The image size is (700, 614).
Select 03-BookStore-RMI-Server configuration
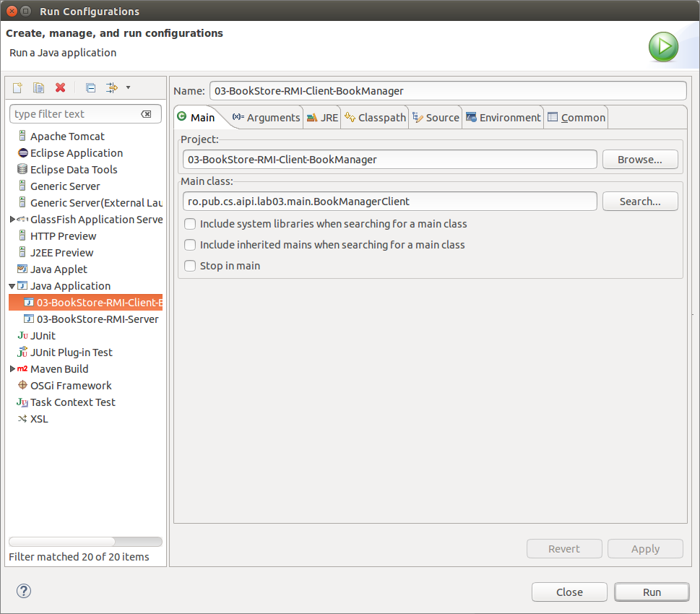[92, 319]
